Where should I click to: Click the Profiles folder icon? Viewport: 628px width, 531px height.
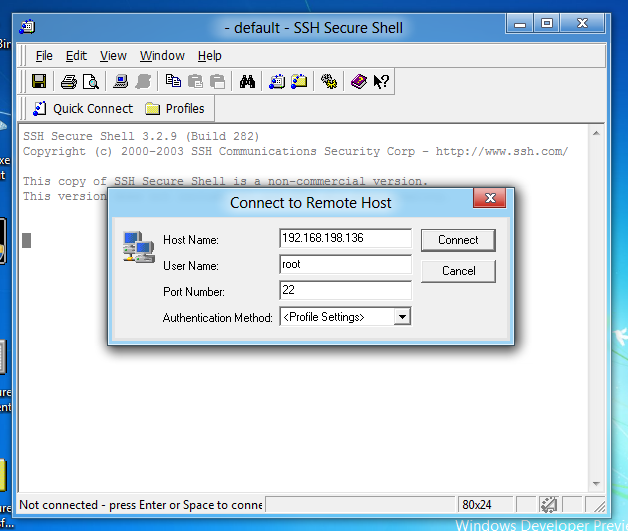(x=153, y=109)
